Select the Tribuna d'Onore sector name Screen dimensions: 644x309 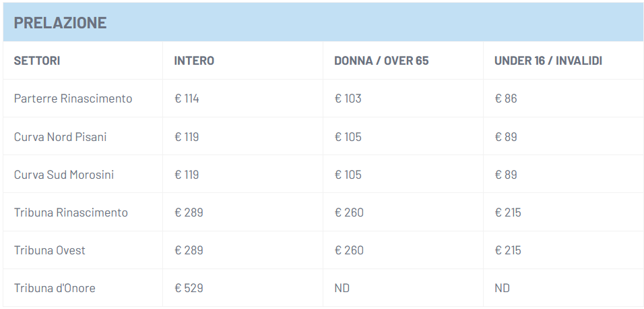pos(55,288)
